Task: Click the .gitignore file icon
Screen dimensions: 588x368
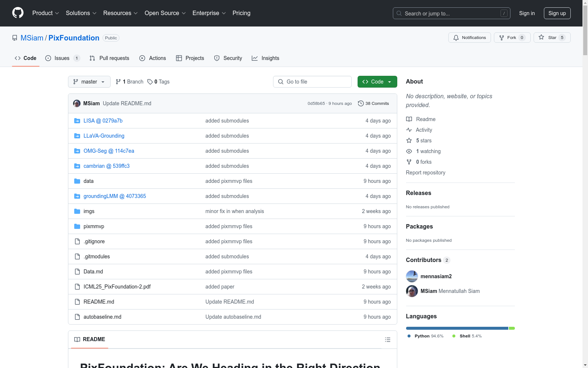Action: coord(77,241)
